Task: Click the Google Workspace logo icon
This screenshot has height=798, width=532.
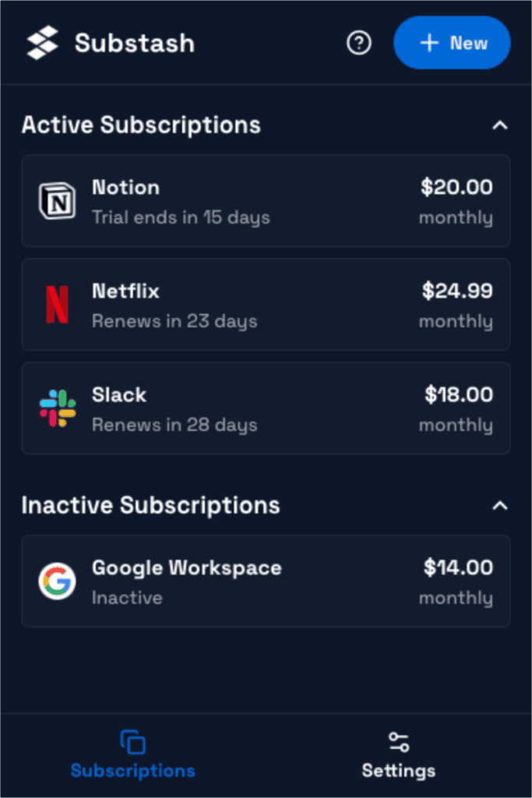Action: click(x=58, y=581)
